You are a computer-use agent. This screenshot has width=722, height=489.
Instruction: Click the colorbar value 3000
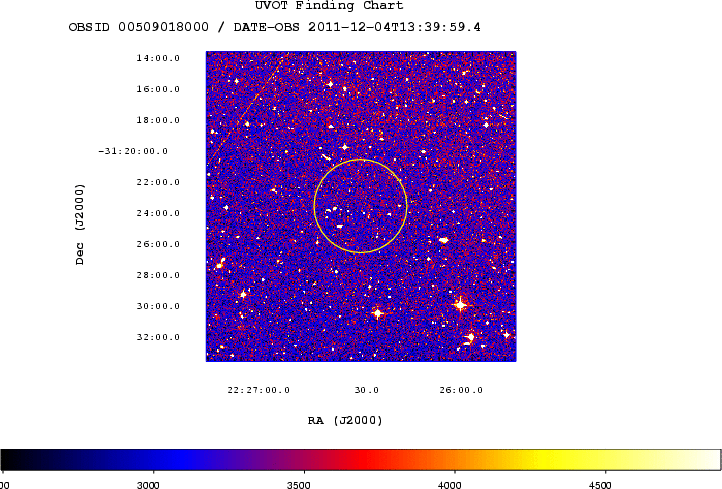click(148, 485)
